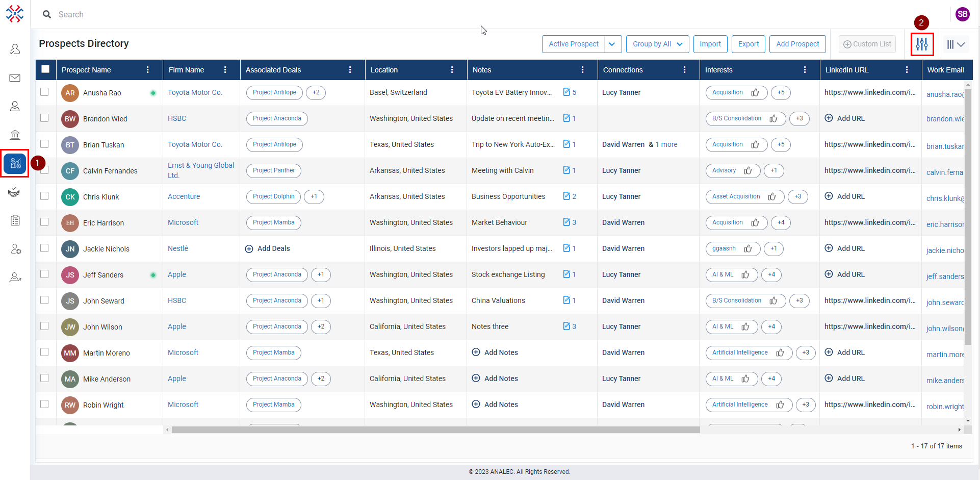
Task: Open the clipboard list sidebar icon
Action: (x=15, y=220)
